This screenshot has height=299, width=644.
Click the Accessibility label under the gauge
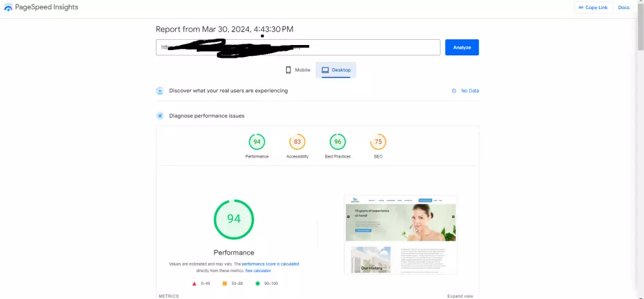pos(298,157)
